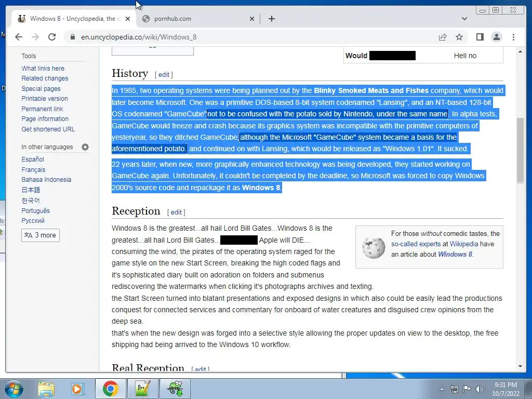Reload the current page
532x399 pixels.
click(52, 37)
